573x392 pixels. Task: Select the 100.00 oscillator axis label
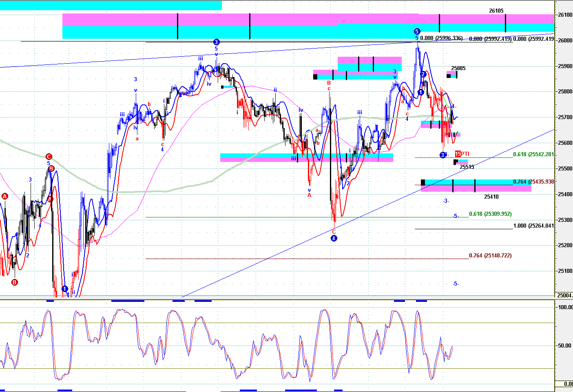coord(565,307)
